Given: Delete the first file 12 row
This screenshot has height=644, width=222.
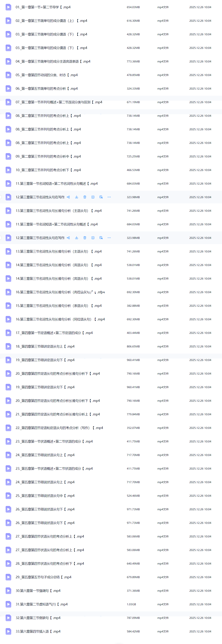Looking at the screenshot, I should coord(85,197).
